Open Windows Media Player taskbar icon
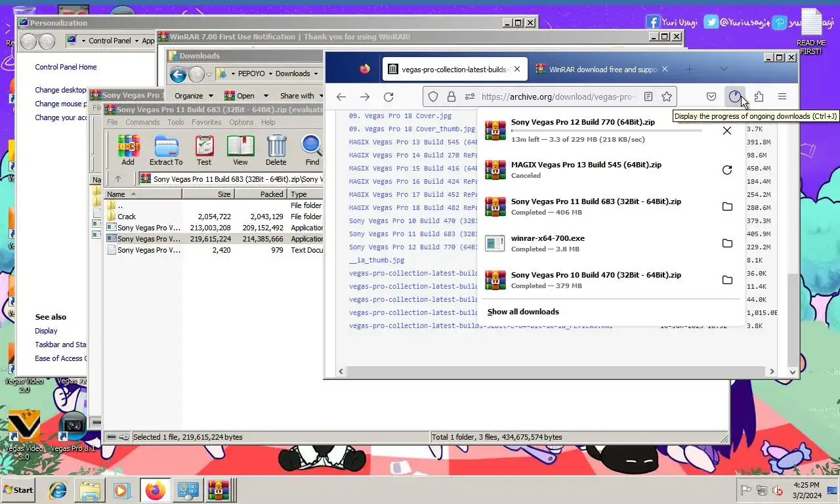 click(121, 490)
